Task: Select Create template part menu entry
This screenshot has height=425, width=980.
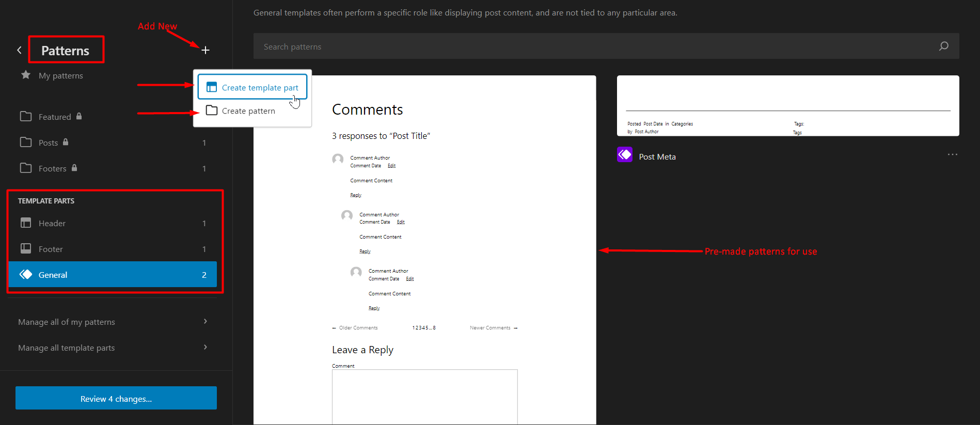Action: tap(252, 87)
